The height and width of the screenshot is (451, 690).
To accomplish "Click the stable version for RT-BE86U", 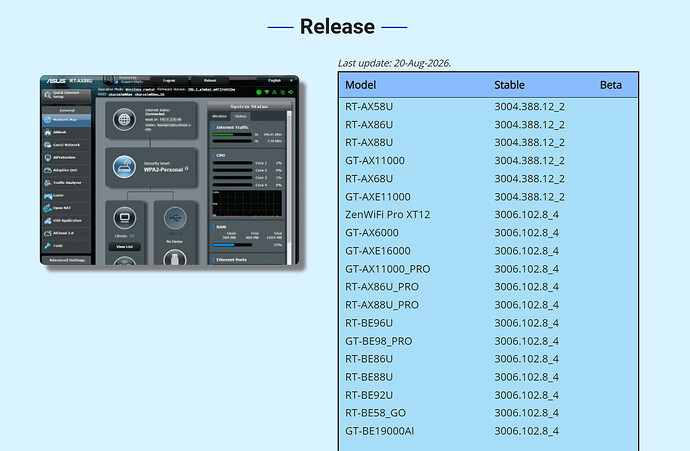I will [x=526, y=359].
